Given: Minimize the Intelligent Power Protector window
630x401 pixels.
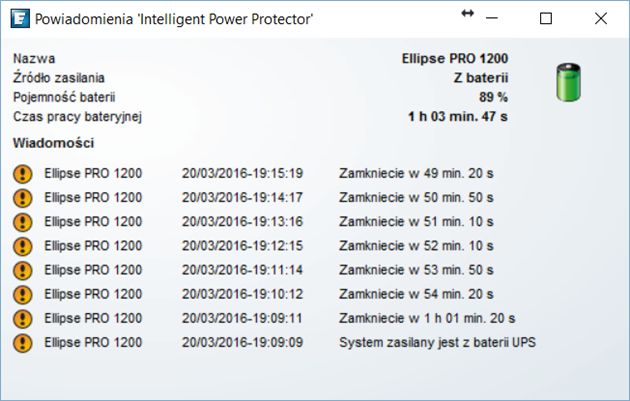Looking at the screenshot, I should coord(492,18).
